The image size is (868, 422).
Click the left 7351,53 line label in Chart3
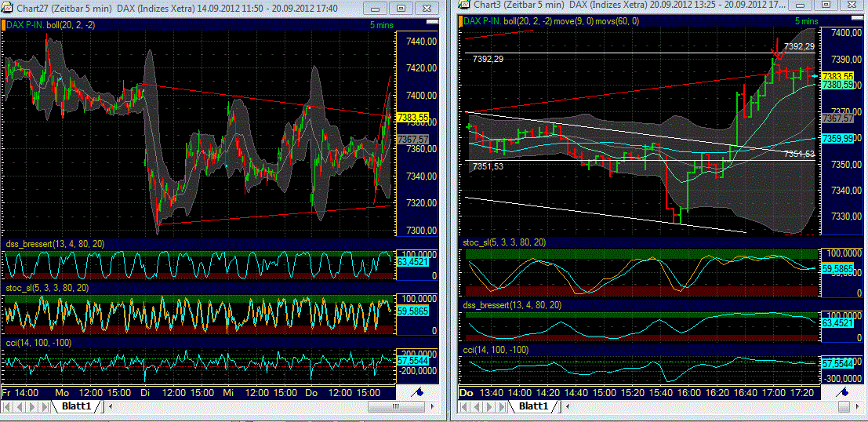pyautogui.click(x=488, y=166)
